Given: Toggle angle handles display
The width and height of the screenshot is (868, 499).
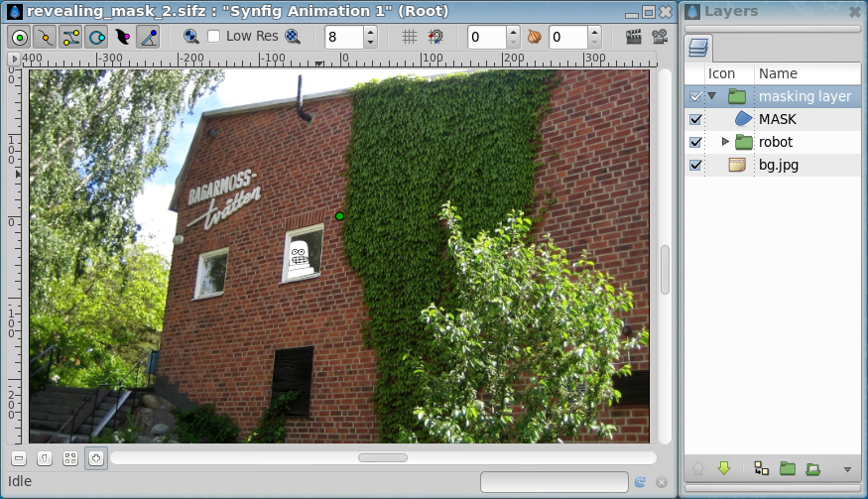Looking at the screenshot, I should pos(148,37).
